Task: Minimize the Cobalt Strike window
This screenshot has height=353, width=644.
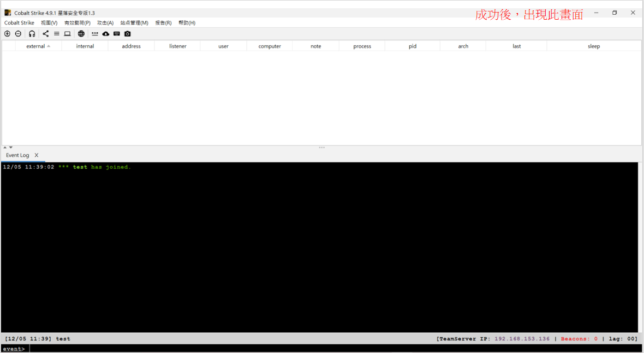Action: point(596,13)
